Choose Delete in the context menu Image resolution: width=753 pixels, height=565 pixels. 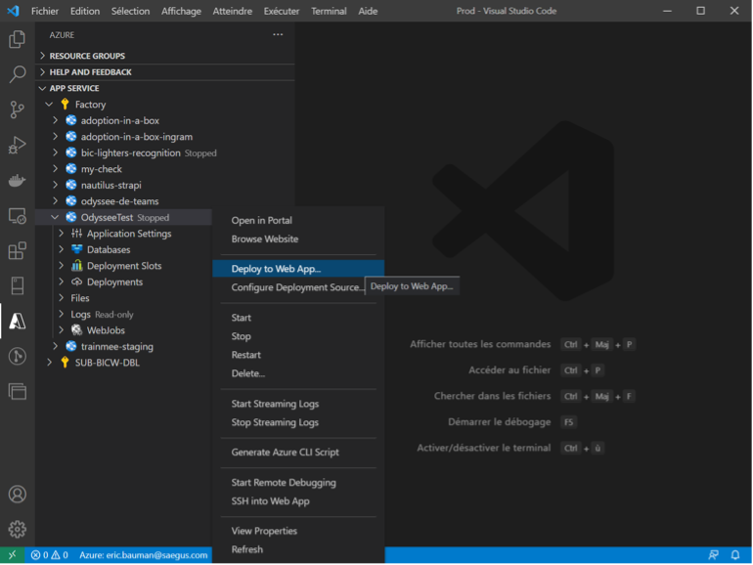pyautogui.click(x=298, y=373)
